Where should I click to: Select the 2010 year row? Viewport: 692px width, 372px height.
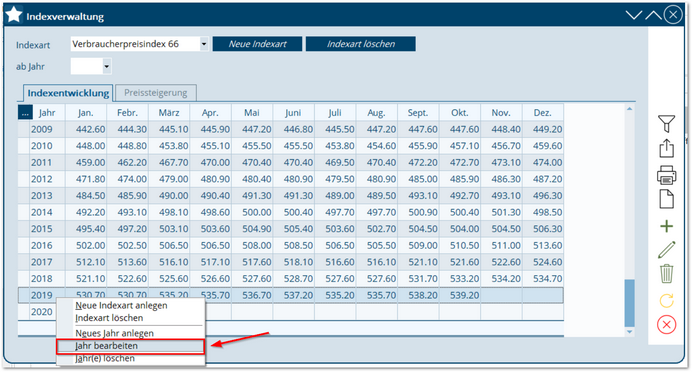(x=291, y=146)
